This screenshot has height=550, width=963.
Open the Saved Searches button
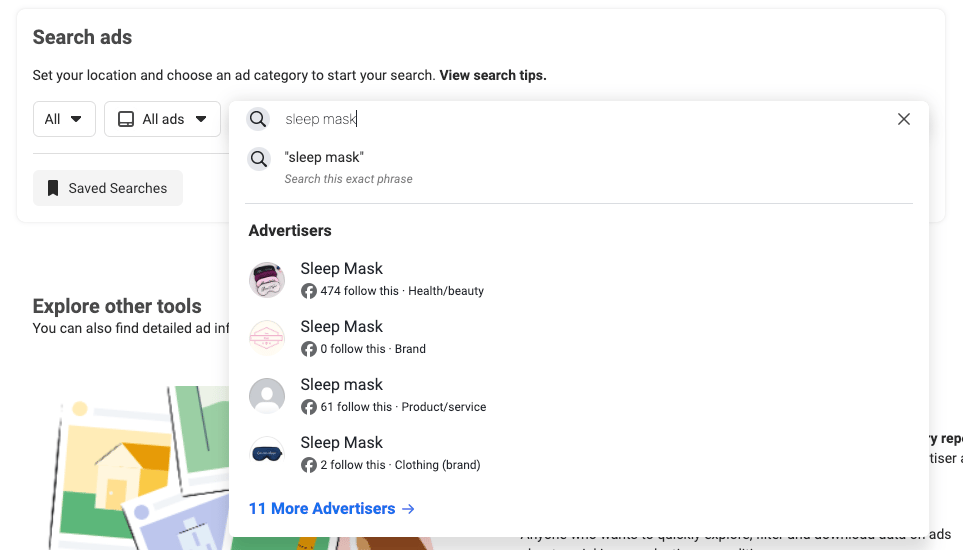pos(107,188)
